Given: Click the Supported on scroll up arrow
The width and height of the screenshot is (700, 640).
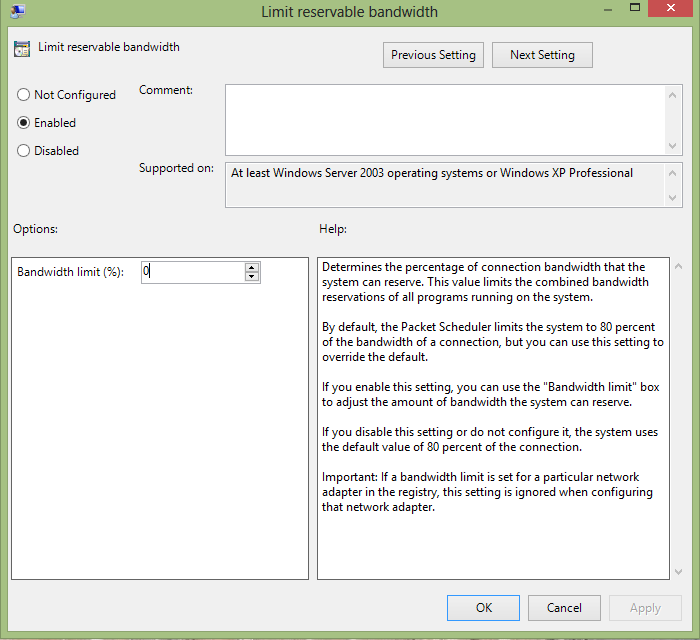Looking at the screenshot, I should [x=673, y=173].
